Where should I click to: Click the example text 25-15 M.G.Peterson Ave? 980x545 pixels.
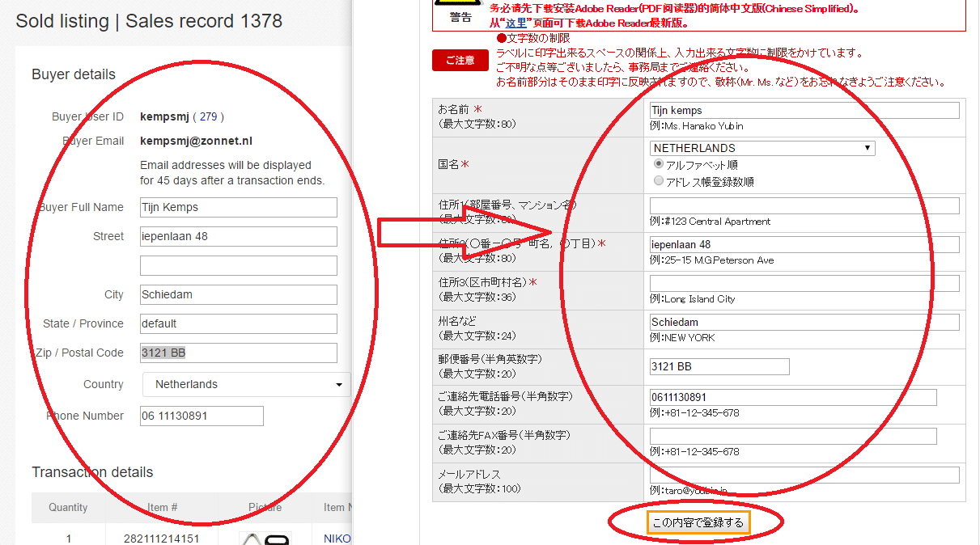(x=719, y=260)
